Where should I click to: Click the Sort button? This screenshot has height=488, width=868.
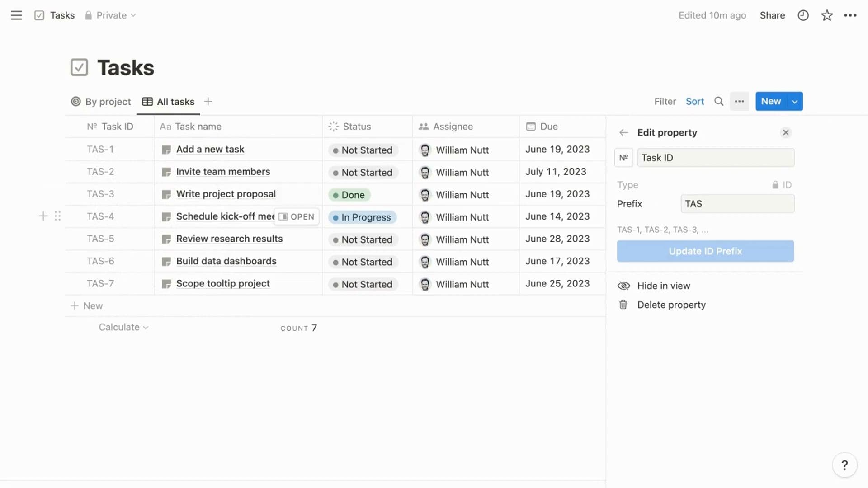(x=695, y=101)
